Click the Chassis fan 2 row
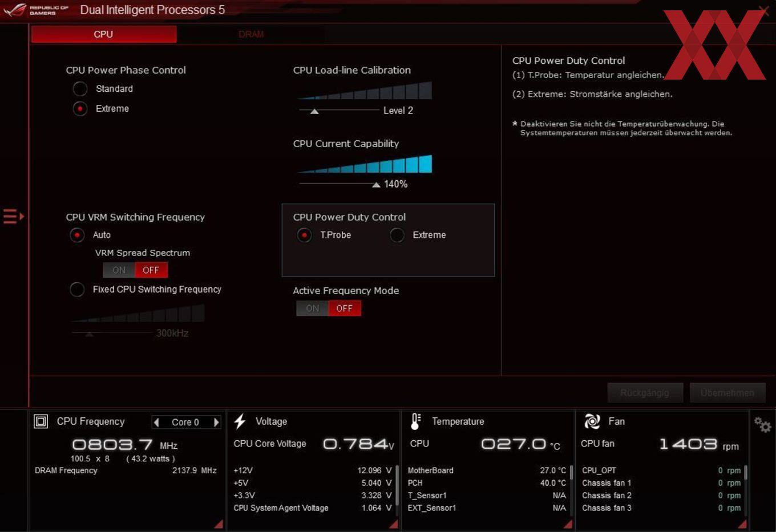This screenshot has height=532, width=776. click(661, 496)
